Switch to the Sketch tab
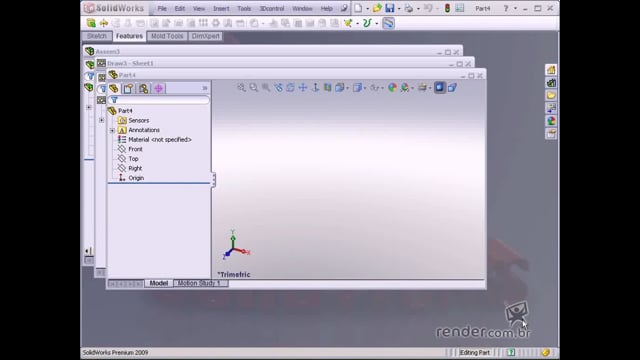The image size is (640, 360). 97,36
